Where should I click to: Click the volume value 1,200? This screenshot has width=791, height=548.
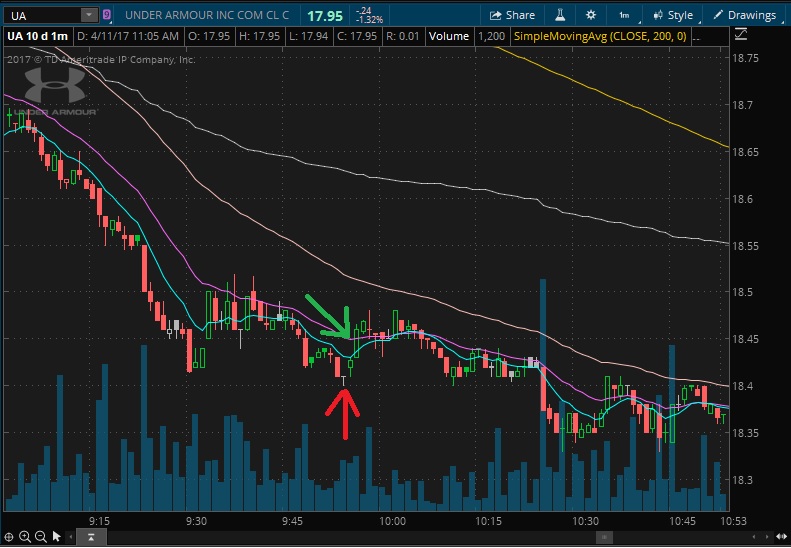(x=491, y=36)
